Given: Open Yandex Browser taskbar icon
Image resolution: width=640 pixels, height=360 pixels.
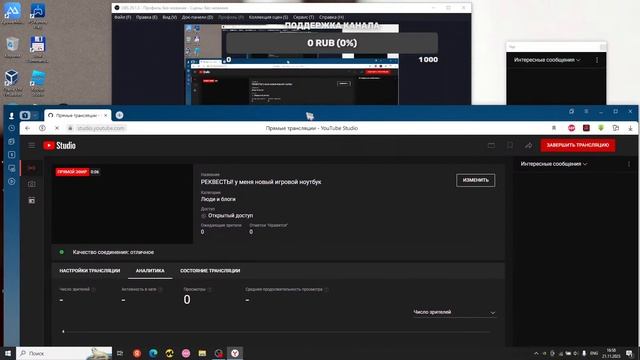Looking at the screenshot, I should (x=235, y=353).
